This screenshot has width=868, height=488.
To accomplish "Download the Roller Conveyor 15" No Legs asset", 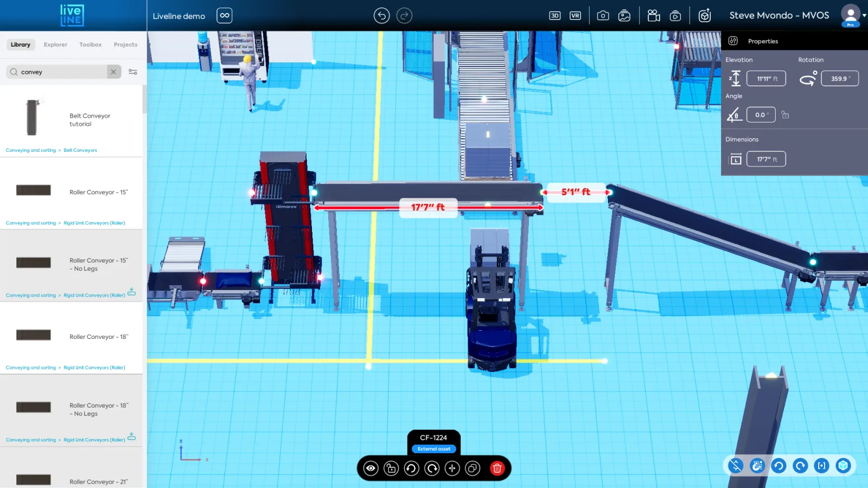I will (x=131, y=292).
